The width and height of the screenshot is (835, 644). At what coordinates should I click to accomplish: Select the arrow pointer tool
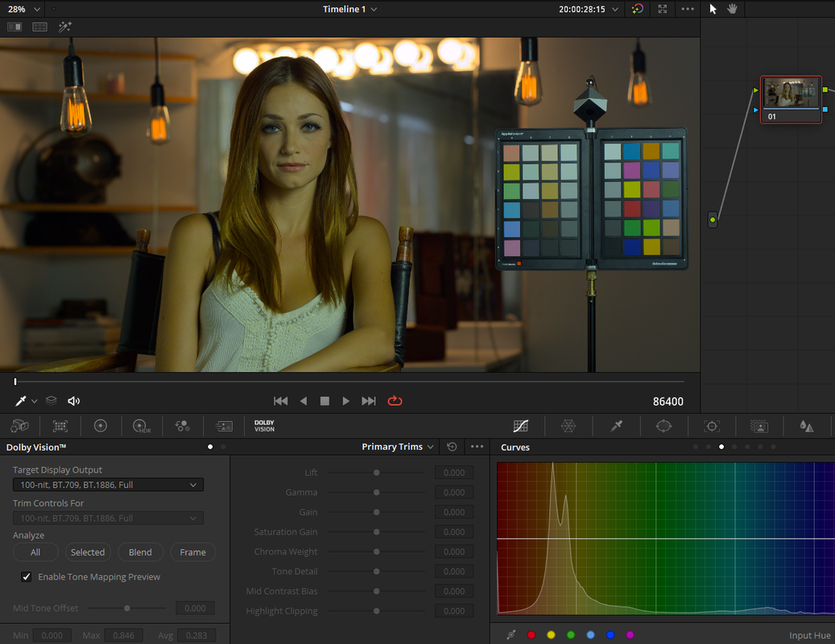click(x=713, y=9)
